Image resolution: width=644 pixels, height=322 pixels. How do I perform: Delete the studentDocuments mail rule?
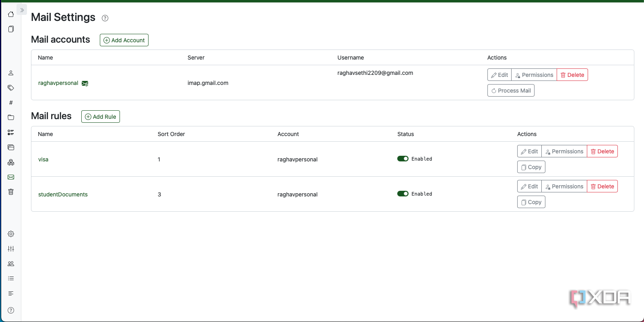tap(603, 186)
